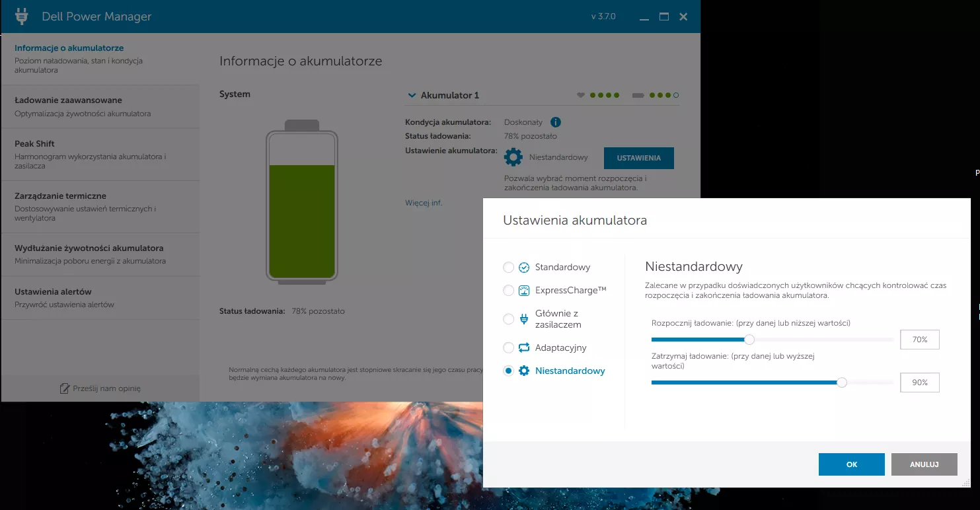The width and height of the screenshot is (980, 510).
Task: Click the 70% start charging value field
Action: coord(920,340)
